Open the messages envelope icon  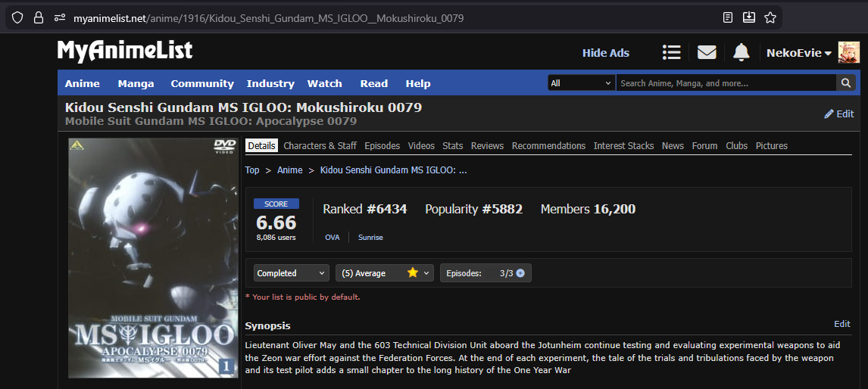pyautogui.click(x=707, y=52)
